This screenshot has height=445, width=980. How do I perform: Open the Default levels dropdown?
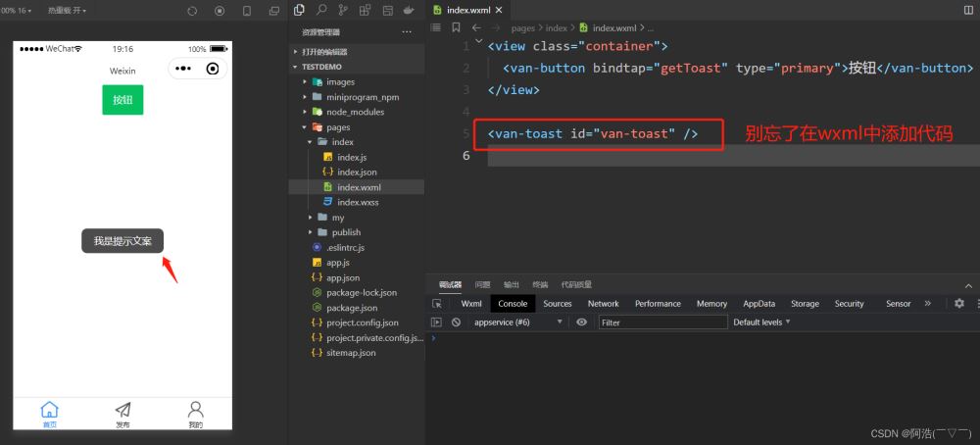click(761, 321)
